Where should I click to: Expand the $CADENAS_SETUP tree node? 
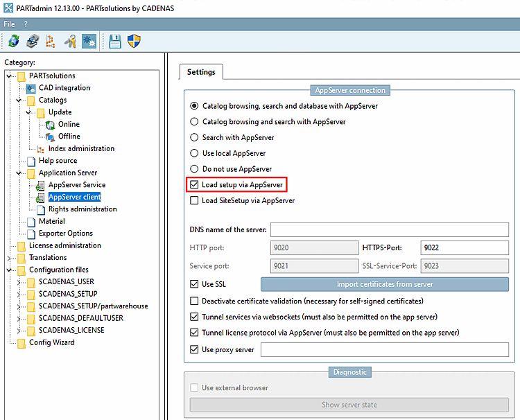19,295
